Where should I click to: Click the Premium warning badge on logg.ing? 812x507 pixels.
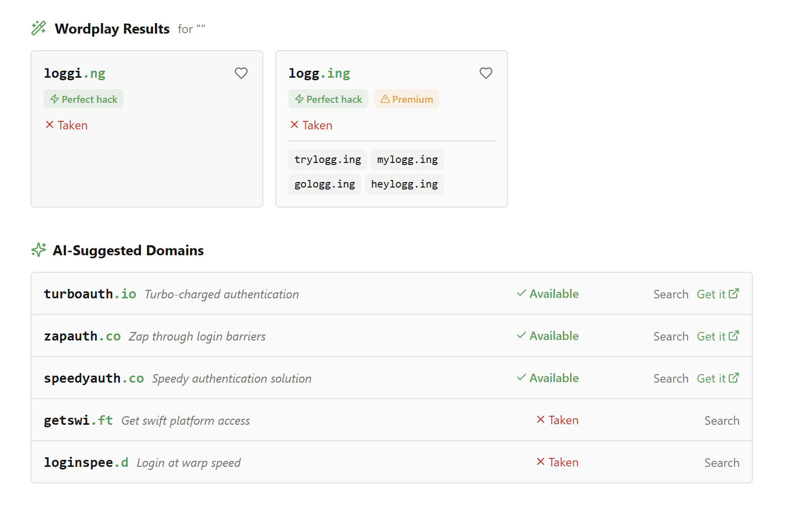[x=406, y=99]
